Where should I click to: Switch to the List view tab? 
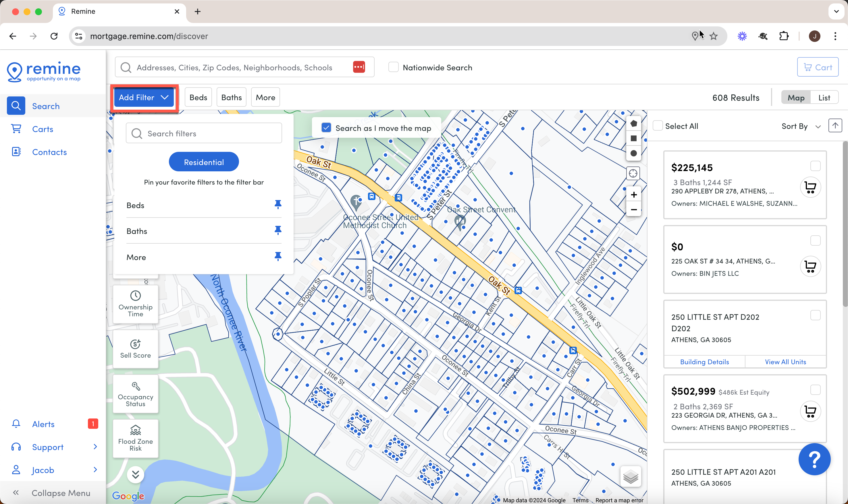[824, 98]
